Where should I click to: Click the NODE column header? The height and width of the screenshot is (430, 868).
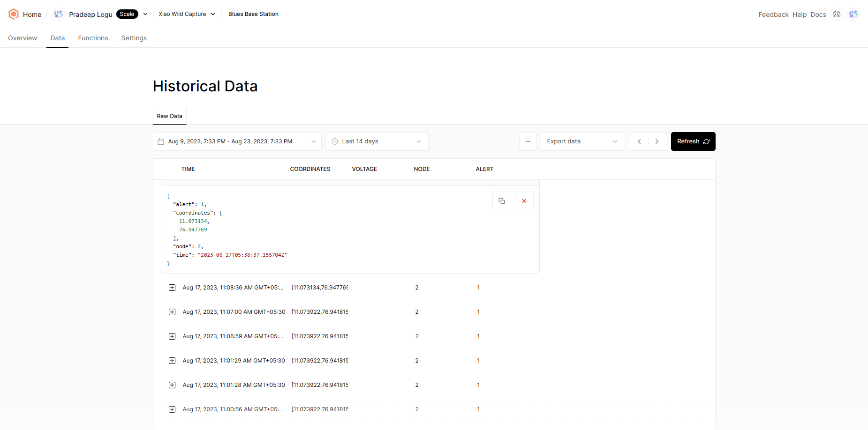(422, 169)
